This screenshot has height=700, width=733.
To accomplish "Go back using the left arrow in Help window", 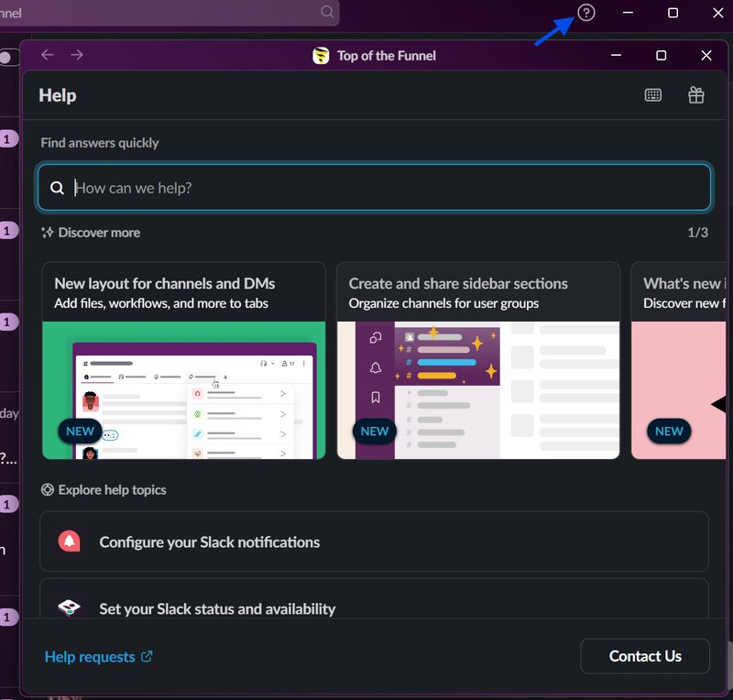I will (x=48, y=55).
